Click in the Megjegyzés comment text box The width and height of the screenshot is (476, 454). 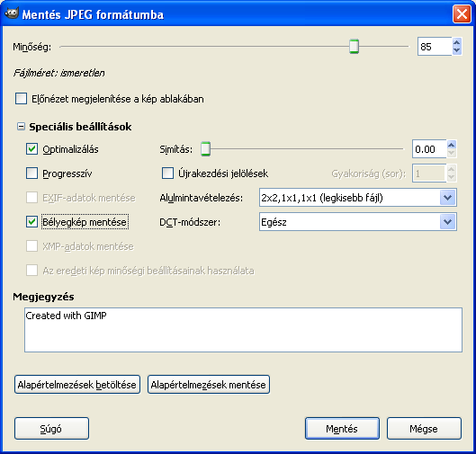click(243, 330)
